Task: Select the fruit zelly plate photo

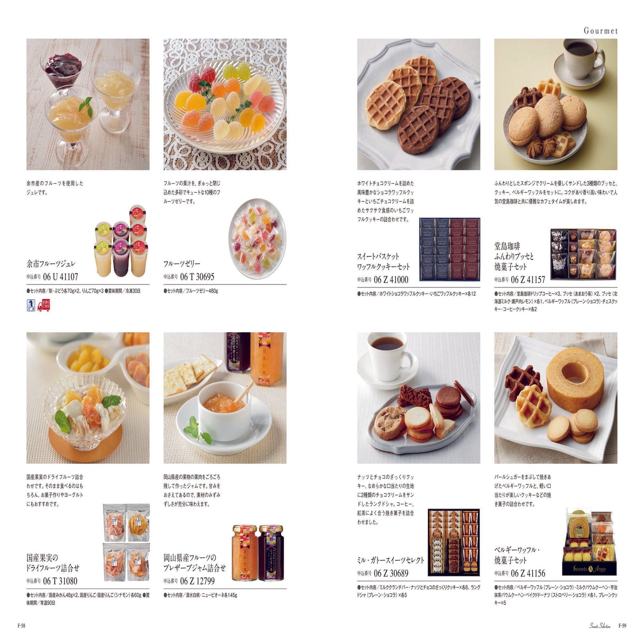Action: (225, 104)
